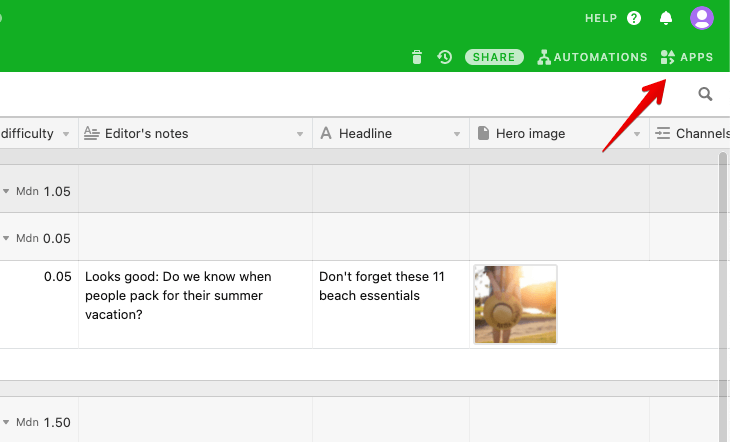Open the APPS panel
Screen dimensions: 730x442
(687, 57)
